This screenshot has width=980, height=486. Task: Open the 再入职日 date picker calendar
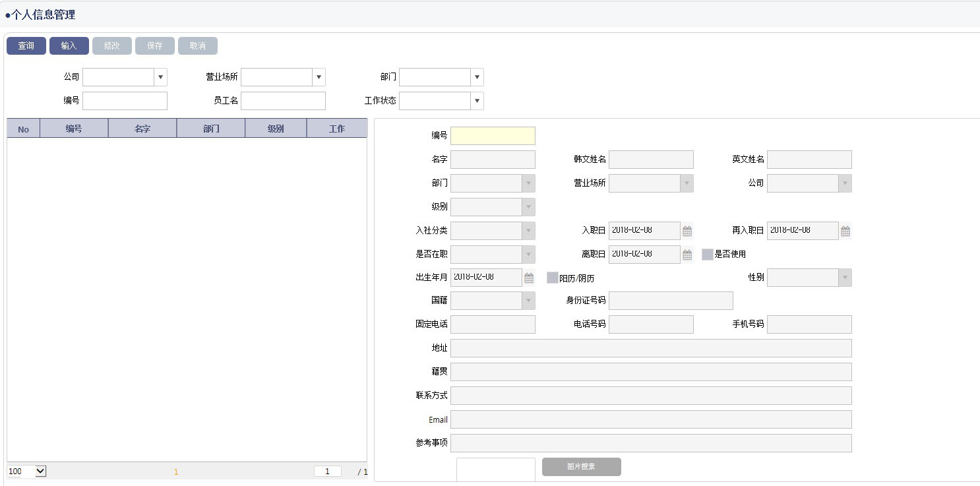(x=845, y=230)
